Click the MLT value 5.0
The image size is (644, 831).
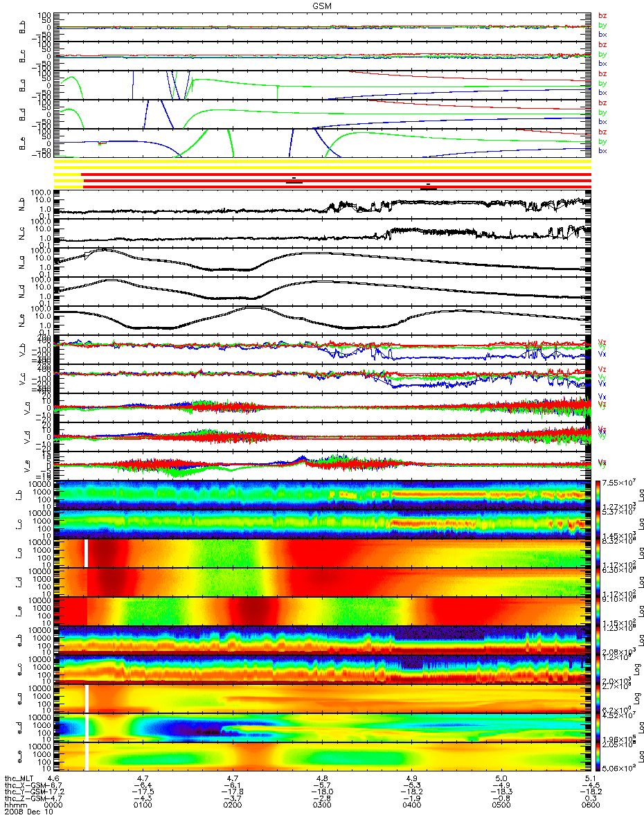coord(501,778)
